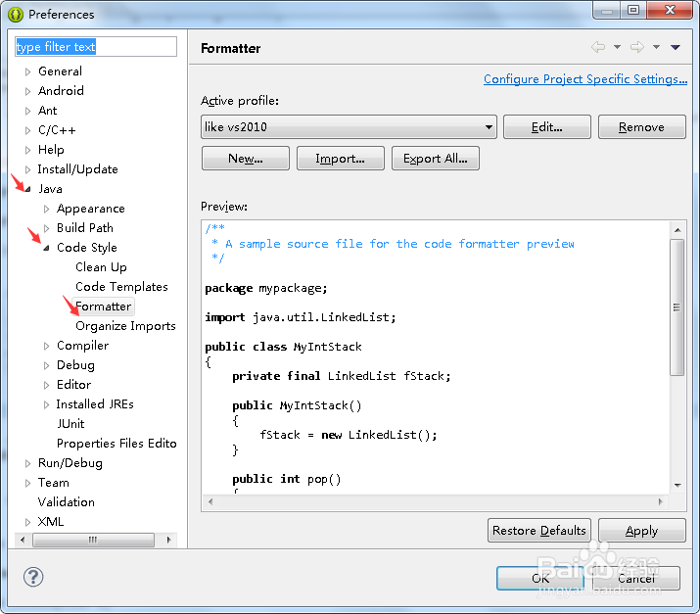Click the type filter text field
Viewport: 700px width, 614px height.
[96, 47]
